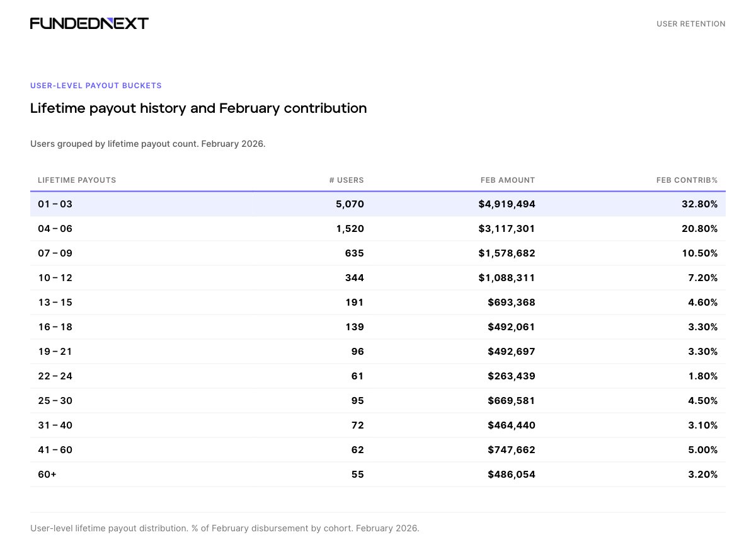Image resolution: width=756 pixels, height=542 pixels.
Task: Click the Feb Contrib% column header
Action: coord(687,180)
